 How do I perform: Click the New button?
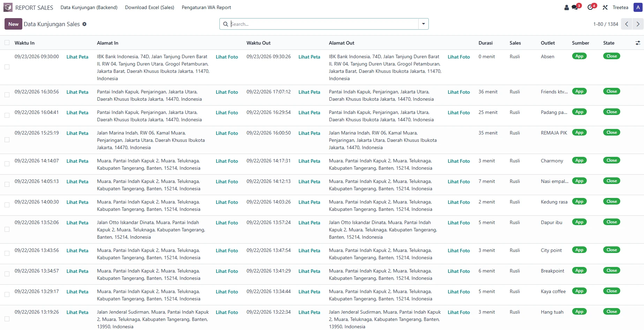coord(13,24)
